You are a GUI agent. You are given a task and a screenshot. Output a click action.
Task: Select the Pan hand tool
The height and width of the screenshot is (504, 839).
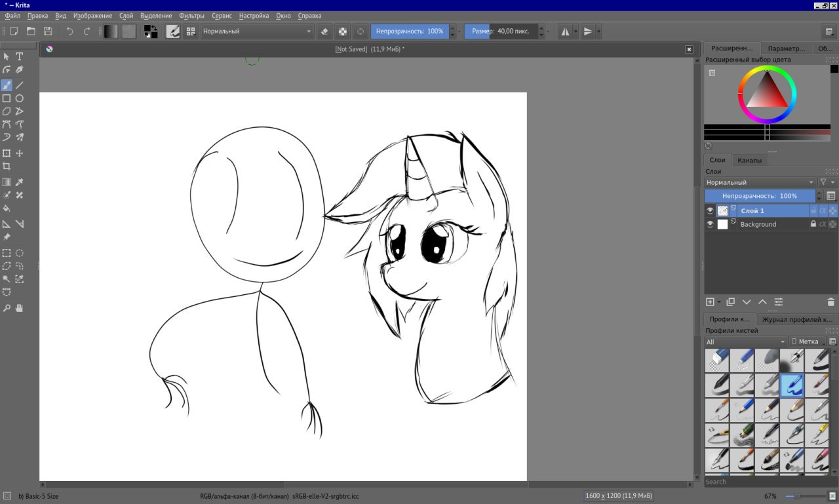point(20,308)
